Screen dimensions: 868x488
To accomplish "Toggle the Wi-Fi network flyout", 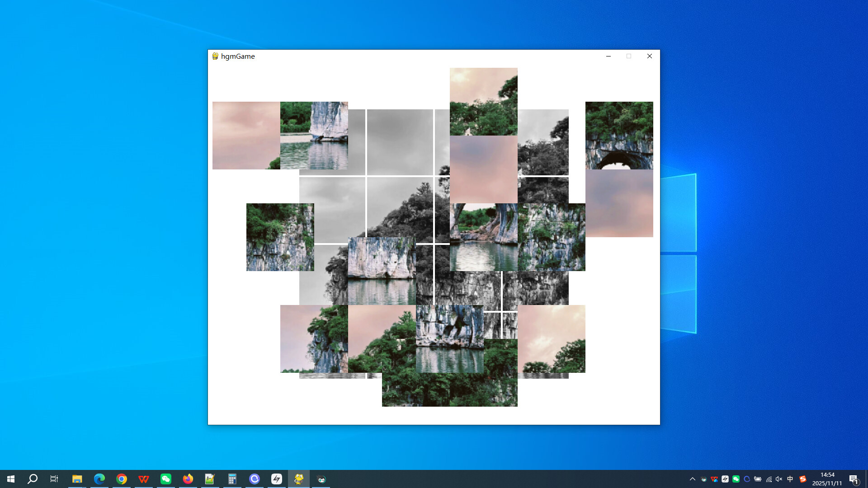I will point(769,479).
